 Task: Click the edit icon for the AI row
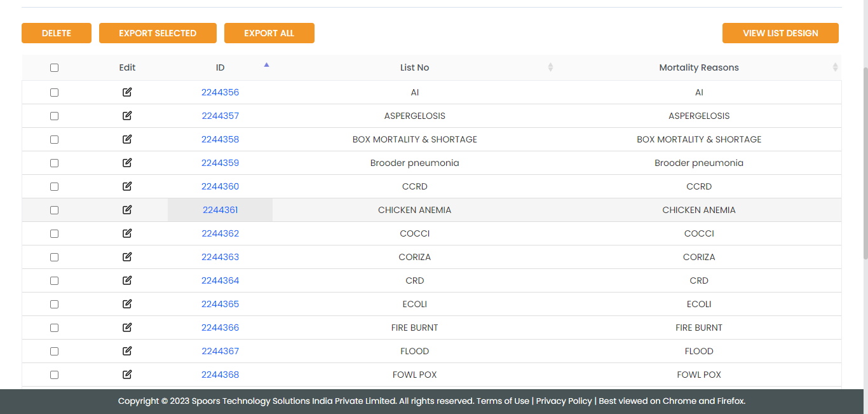click(x=127, y=92)
